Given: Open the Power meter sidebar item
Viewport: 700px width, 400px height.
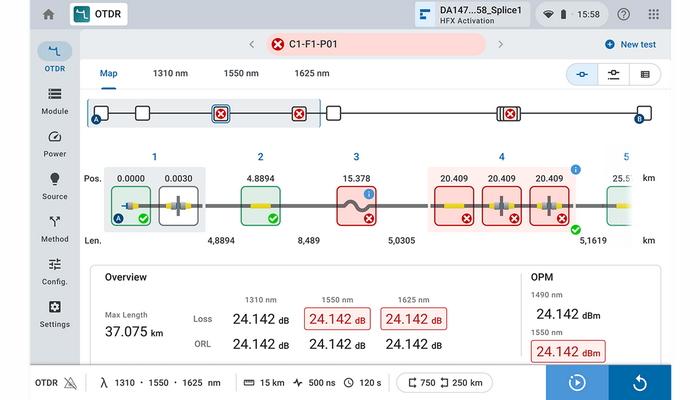Looking at the screenshot, I should click(x=55, y=143).
